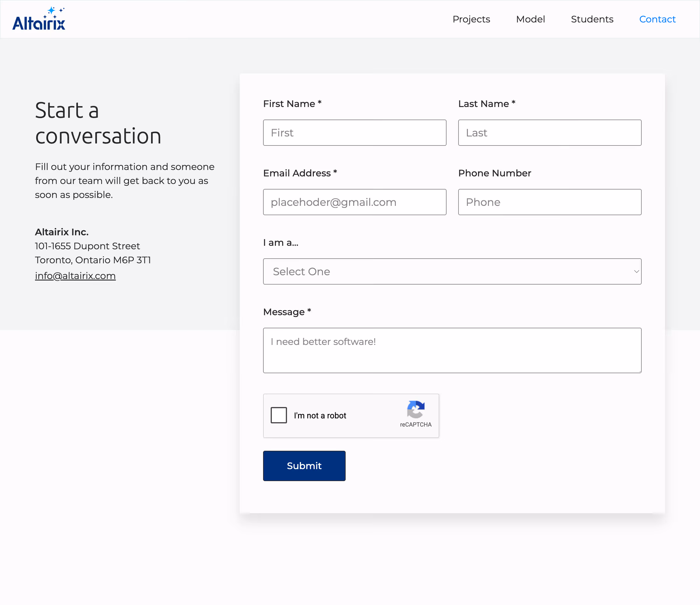
Task: Click the 'I am a...' label
Action: [281, 243]
